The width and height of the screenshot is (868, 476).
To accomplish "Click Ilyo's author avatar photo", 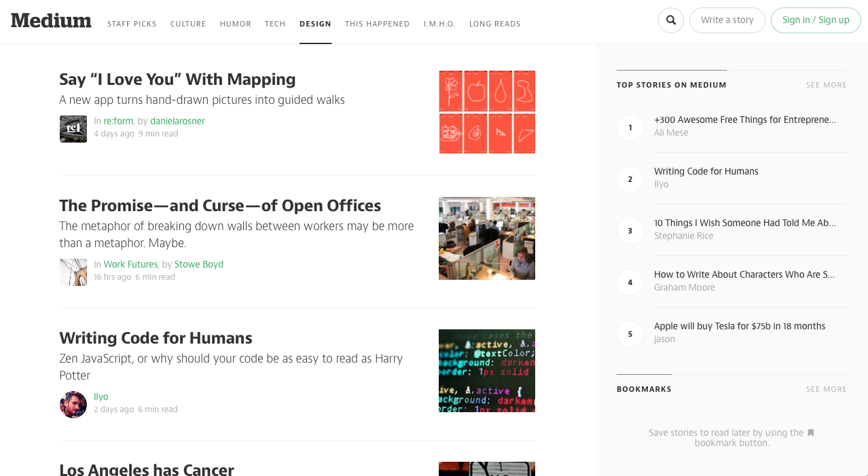I will [x=73, y=405].
